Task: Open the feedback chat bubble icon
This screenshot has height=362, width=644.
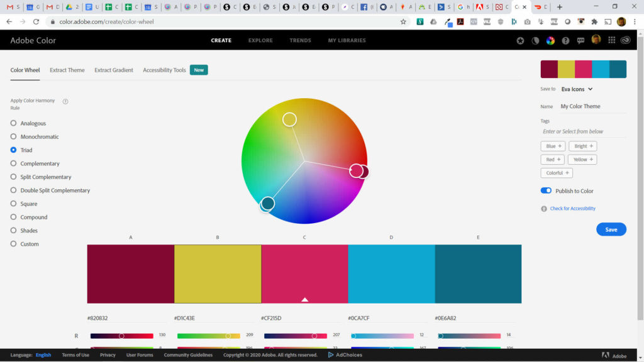Action: (x=580, y=41)
